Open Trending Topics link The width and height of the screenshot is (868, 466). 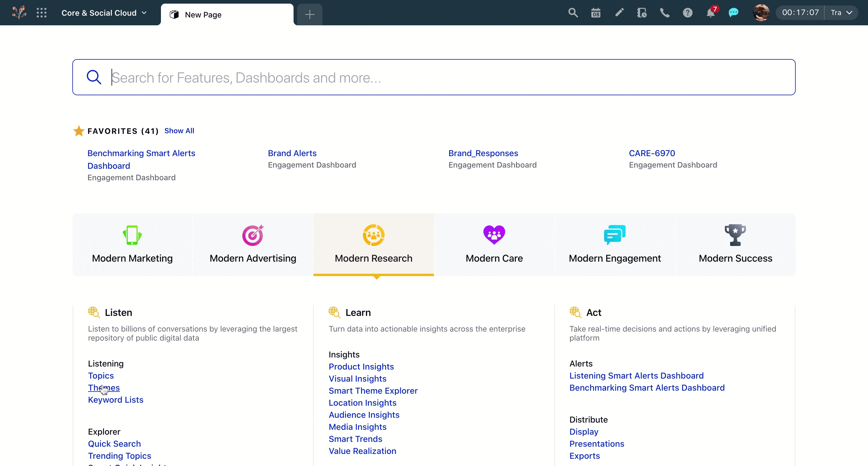click(119, 455)
